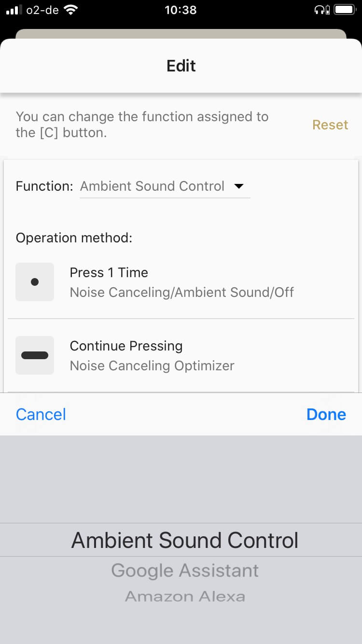
Task: Tap the long-dash Continue Pressing icon
Action: [x=35, y=355]
